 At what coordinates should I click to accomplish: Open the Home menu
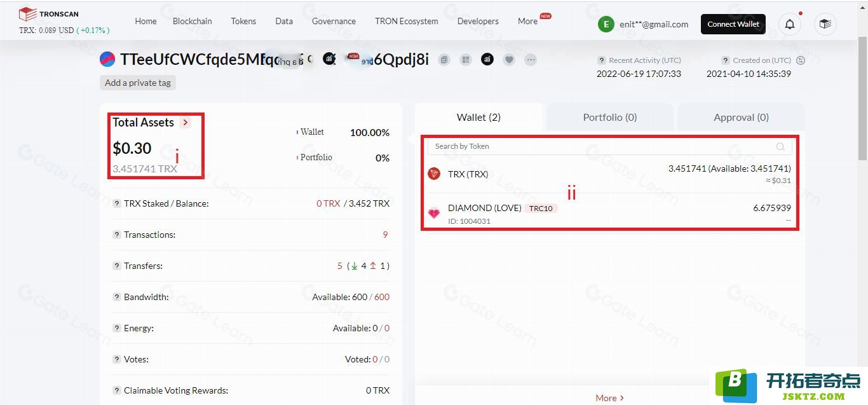[146, 21]
